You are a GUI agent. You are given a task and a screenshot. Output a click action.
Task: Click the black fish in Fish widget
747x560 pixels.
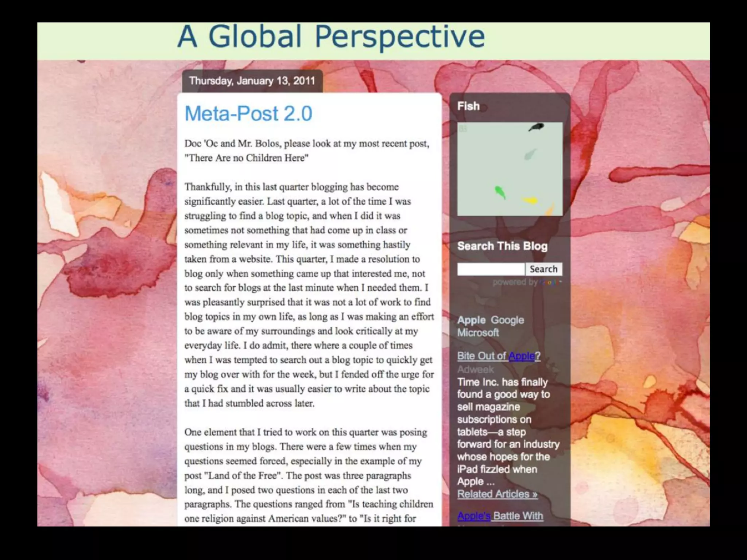[536, 127]
